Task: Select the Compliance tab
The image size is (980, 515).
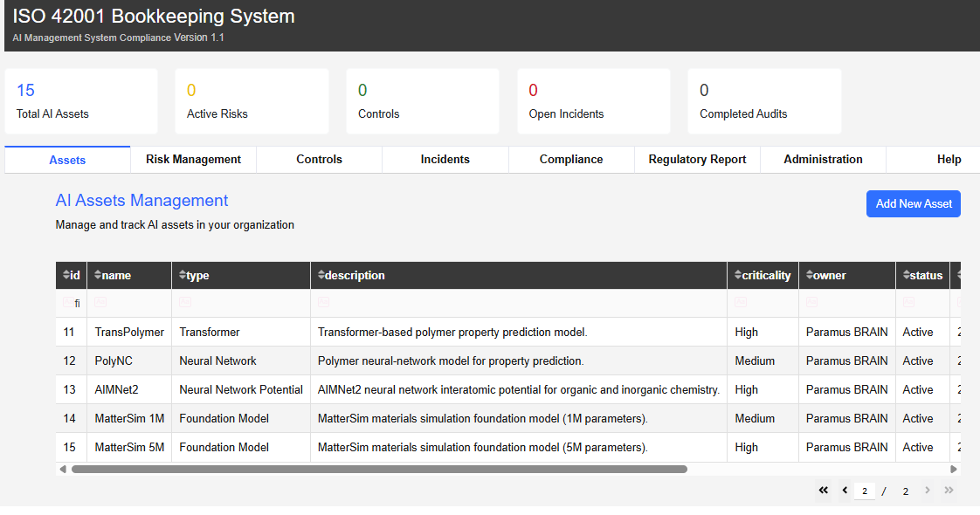Action: (x=571, y=159)
